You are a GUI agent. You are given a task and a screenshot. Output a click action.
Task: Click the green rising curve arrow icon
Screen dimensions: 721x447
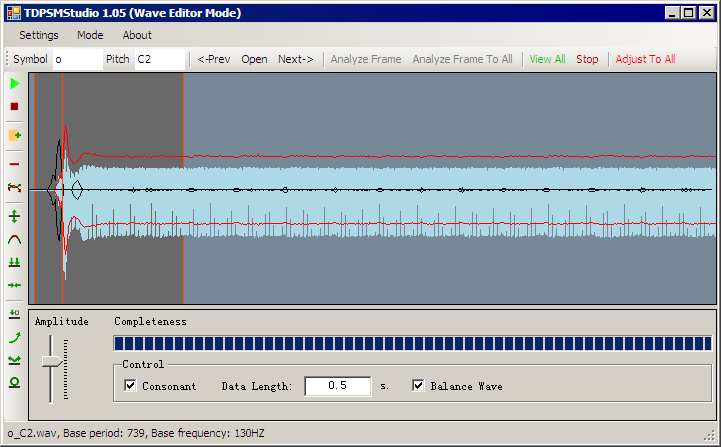click(x=15, y=338)
